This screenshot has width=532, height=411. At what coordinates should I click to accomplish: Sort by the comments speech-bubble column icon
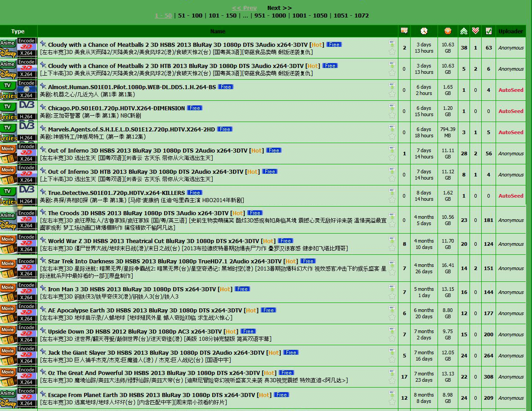pos(404,31)
